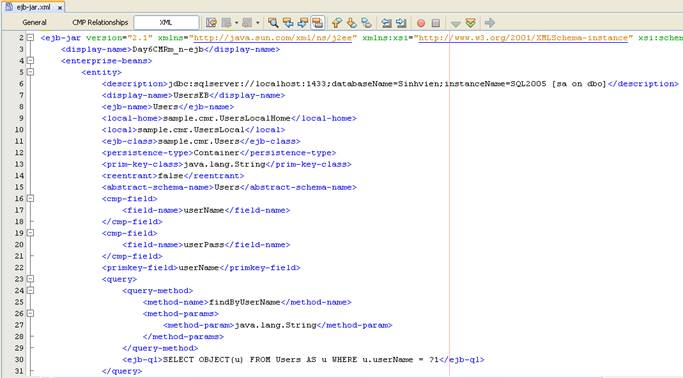
Task: Collapse the method-params fold on line 26
Action: tap(30, 313)
